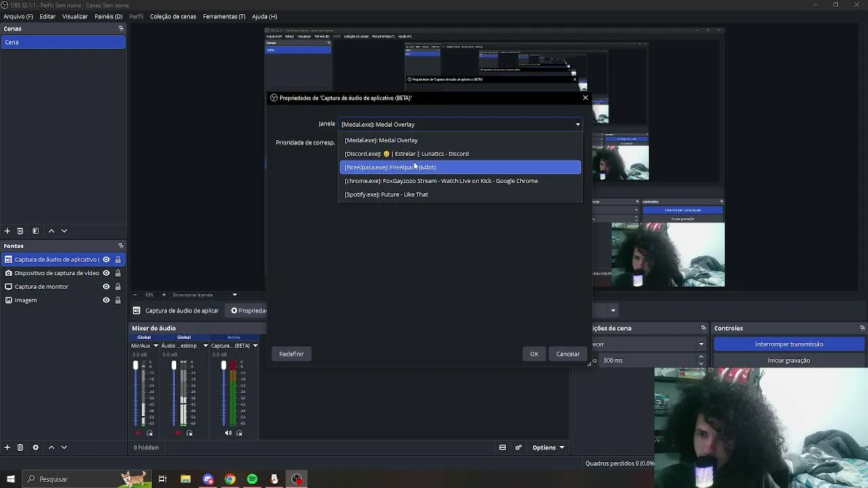Remove the selected source with the trash icon
The height and width of the screenshot is (488, 868).
(x=20, y=447)
